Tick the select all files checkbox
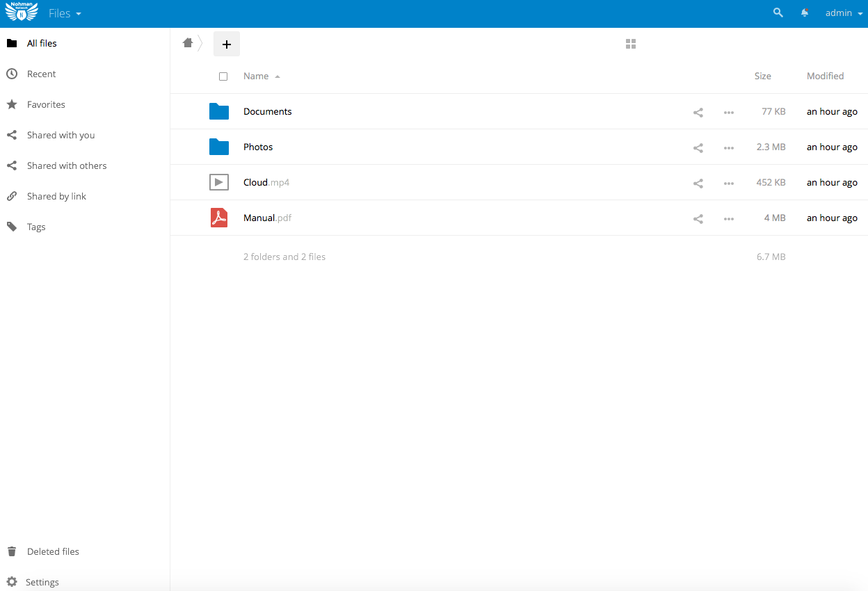This screenshot has height=591, width=868. [223, 76]
